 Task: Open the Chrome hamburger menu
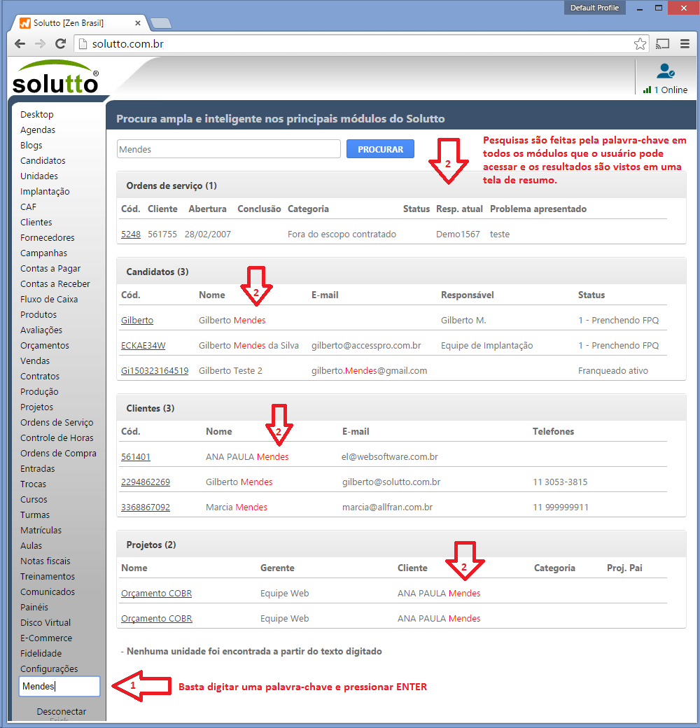tap(685, 43)
